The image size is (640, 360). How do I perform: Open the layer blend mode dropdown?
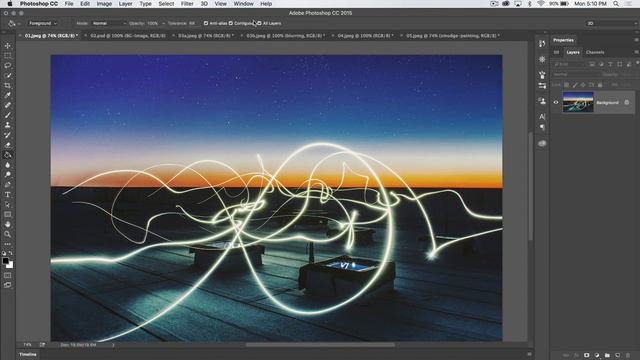pyautogui.click(x=576, y=75)
